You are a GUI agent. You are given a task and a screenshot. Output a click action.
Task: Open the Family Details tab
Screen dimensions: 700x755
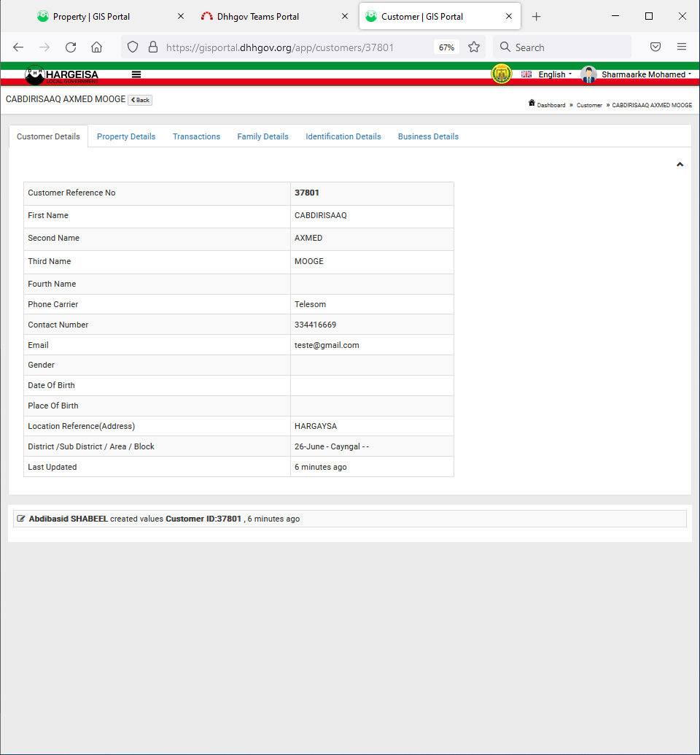[262, 136]
